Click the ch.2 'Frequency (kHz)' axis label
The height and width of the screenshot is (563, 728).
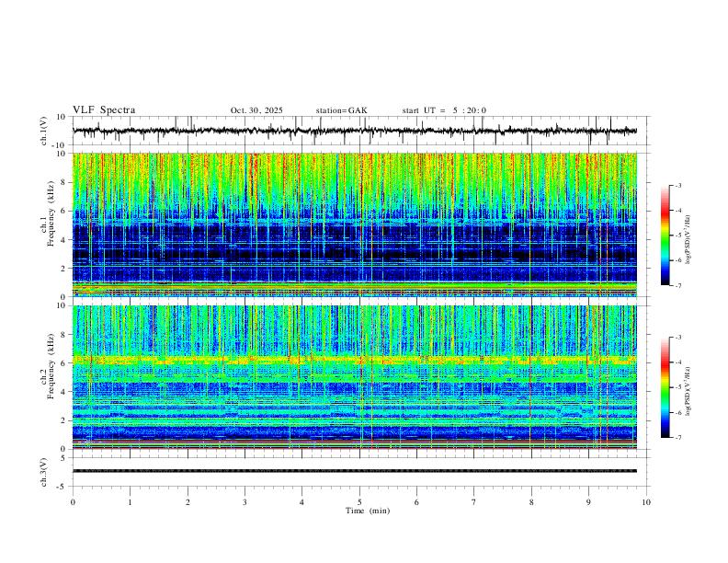[51, 366]
